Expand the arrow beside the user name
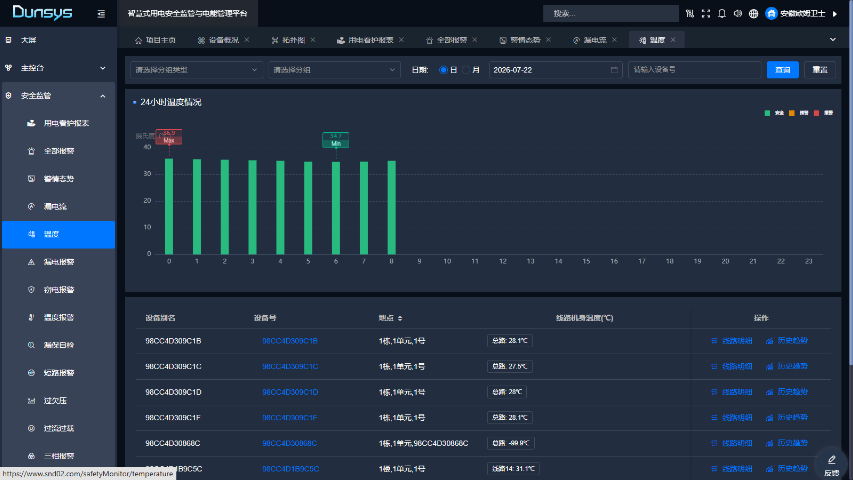The width and height of the screenshot is (853, 480). click(835, 14)
